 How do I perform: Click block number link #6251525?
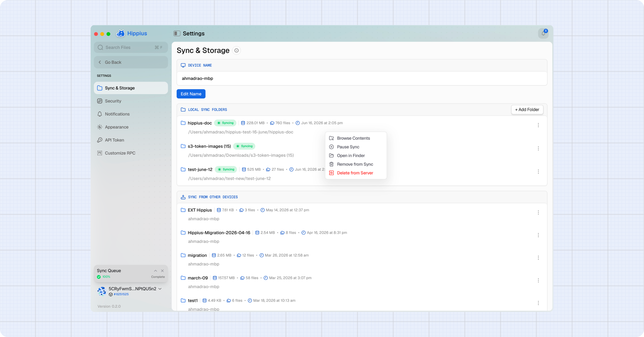(121, 294)
